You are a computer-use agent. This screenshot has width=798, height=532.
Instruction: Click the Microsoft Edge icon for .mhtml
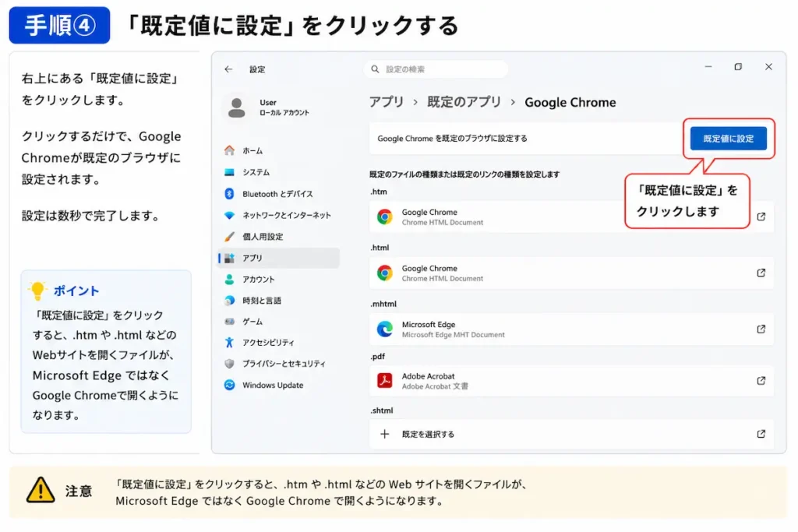[385, 329]
